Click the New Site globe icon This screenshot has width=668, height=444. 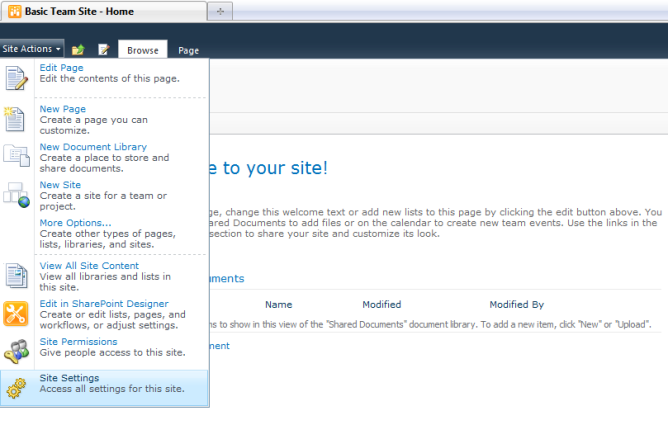[x=17, y=195]
